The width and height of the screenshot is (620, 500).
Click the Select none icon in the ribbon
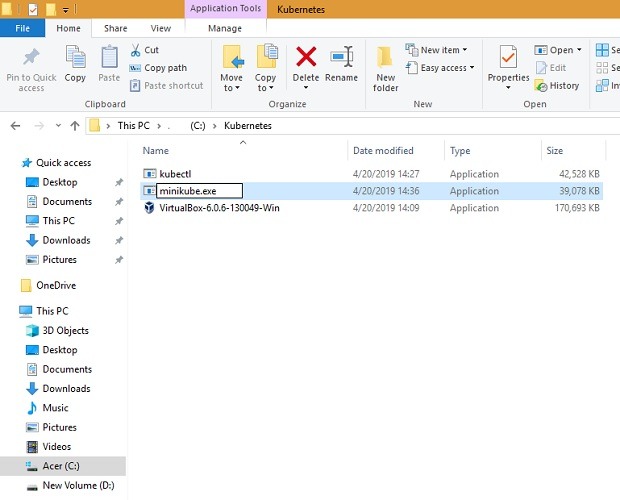pyautogui.click(x=602, y=68)
